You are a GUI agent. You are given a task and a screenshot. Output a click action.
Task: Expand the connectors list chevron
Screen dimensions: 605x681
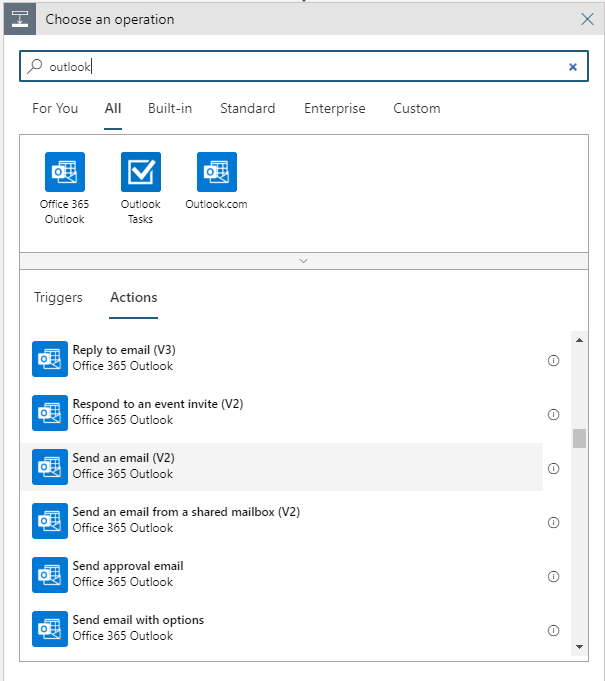[x=304, y=261]
